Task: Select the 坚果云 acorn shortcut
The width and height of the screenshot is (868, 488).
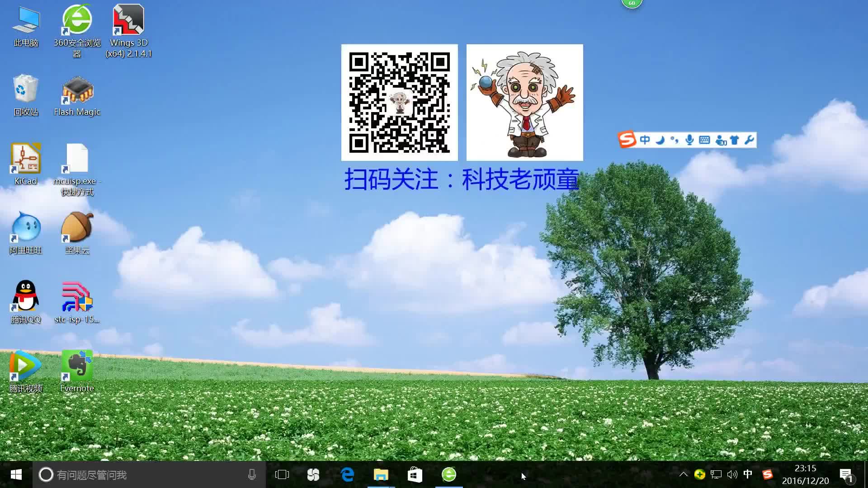Action: point(77,234)
